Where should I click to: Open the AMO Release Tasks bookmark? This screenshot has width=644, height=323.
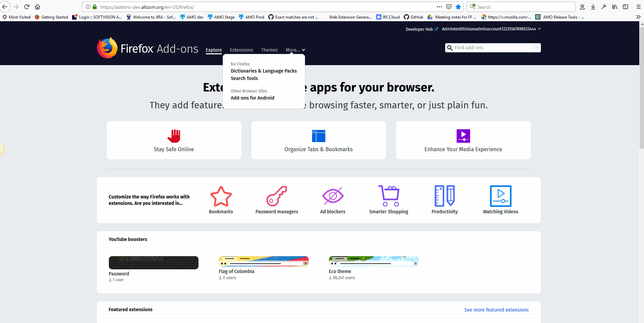(x=560, y=17)
